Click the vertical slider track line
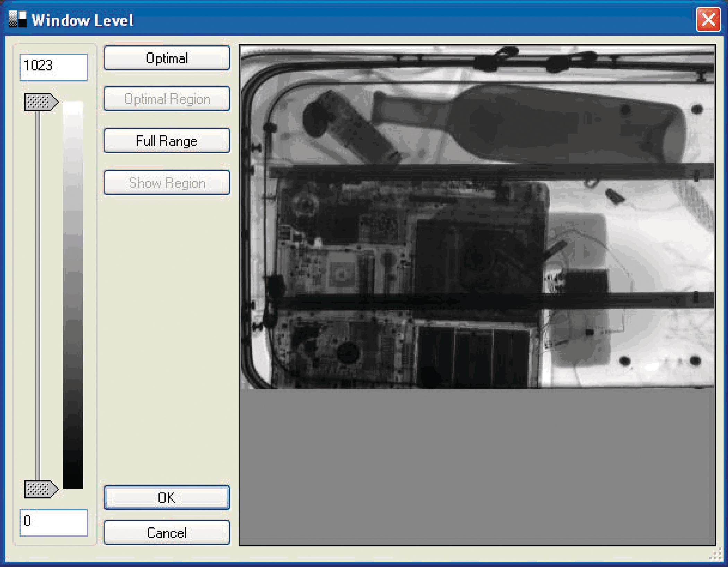This screenshot has height=567, width=728. point(37,295)
